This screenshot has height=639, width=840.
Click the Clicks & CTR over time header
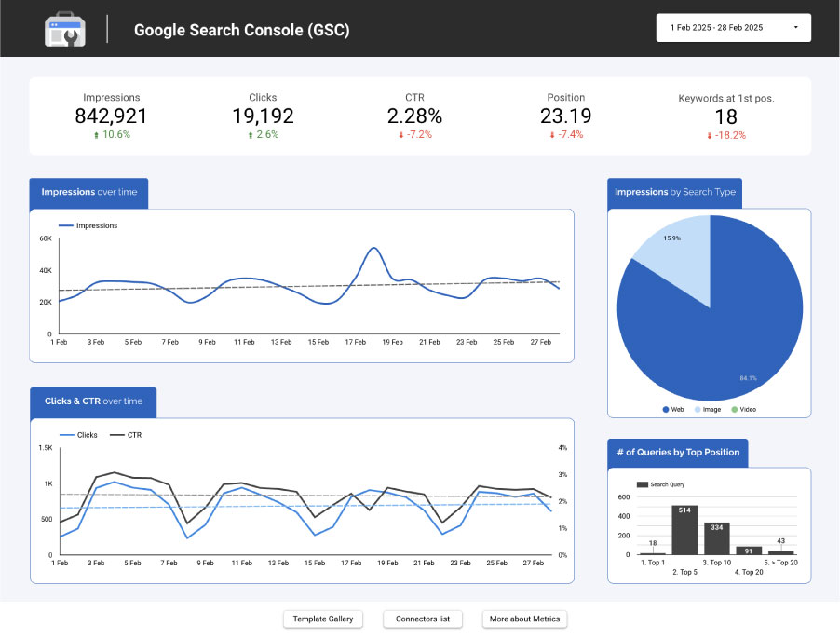click(x=93, y=401)
